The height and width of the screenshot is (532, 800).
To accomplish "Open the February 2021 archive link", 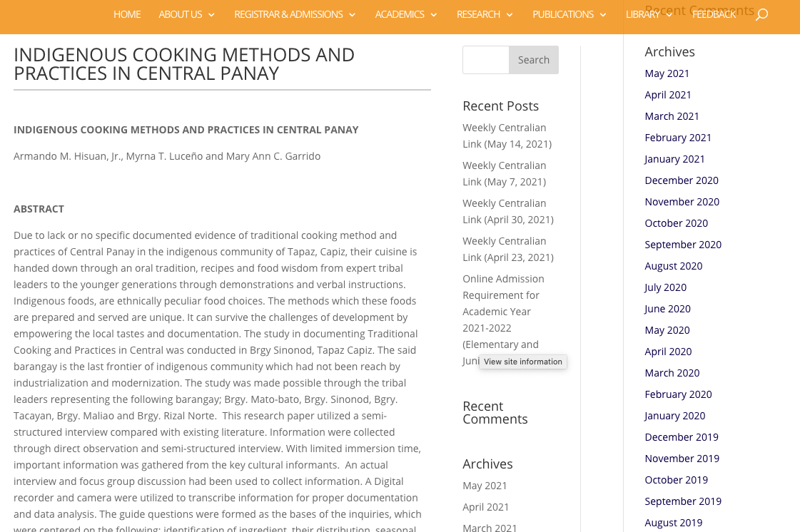I will coord(677,138).
